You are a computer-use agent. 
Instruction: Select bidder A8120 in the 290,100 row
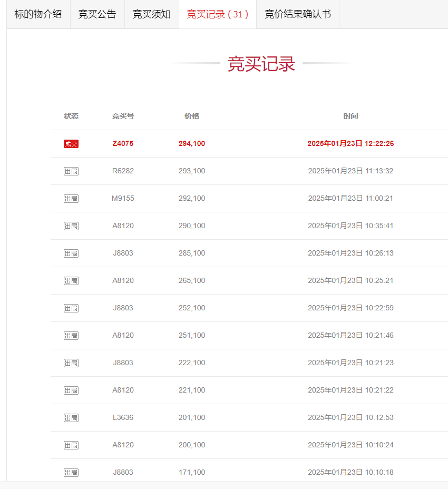click(x=123, y=226)
